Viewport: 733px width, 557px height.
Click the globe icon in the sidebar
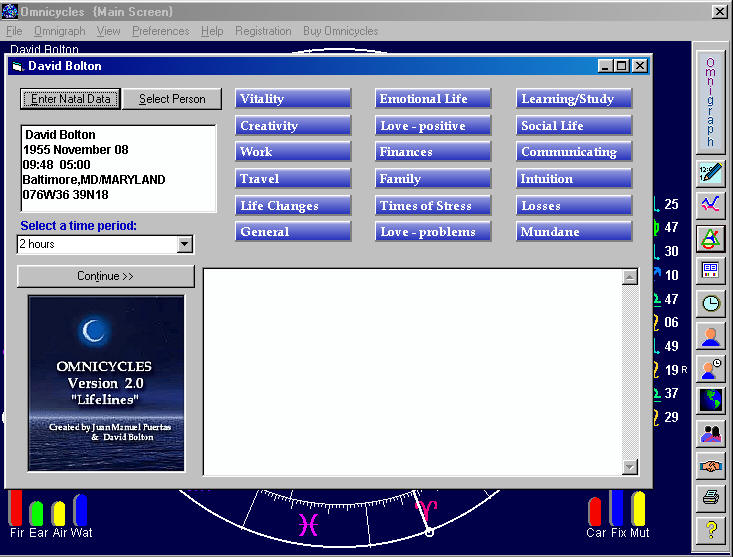[711, 401]
